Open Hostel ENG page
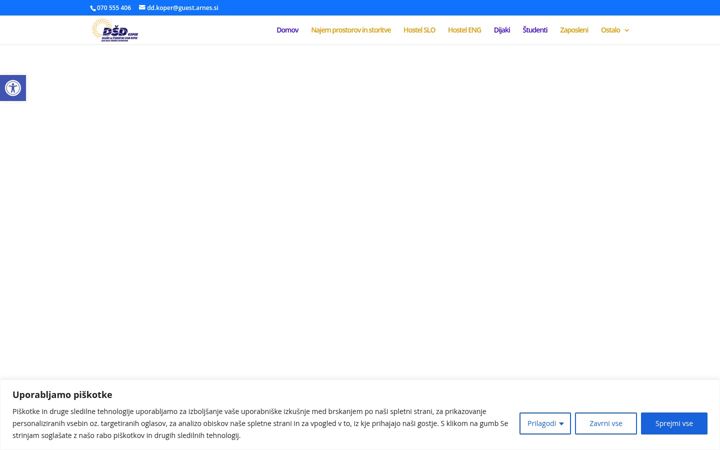720x450 pixels. (464, 30)
